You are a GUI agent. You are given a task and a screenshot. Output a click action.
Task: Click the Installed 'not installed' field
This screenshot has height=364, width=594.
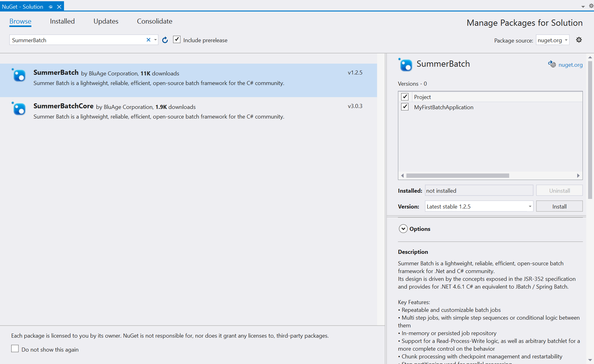[x=479, y=191]
